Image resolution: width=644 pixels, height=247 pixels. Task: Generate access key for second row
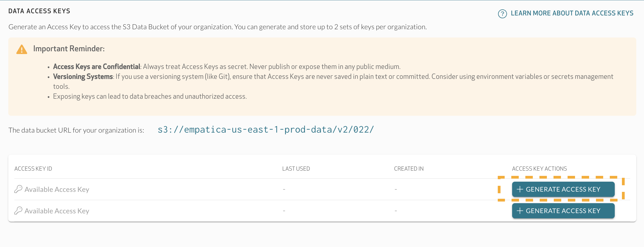(x=563, y=211)
